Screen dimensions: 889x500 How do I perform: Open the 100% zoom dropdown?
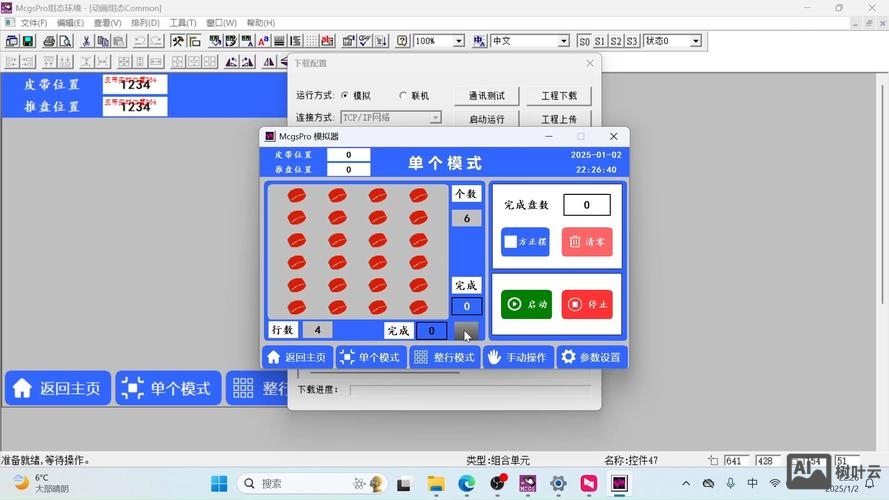tap(459, 41)
